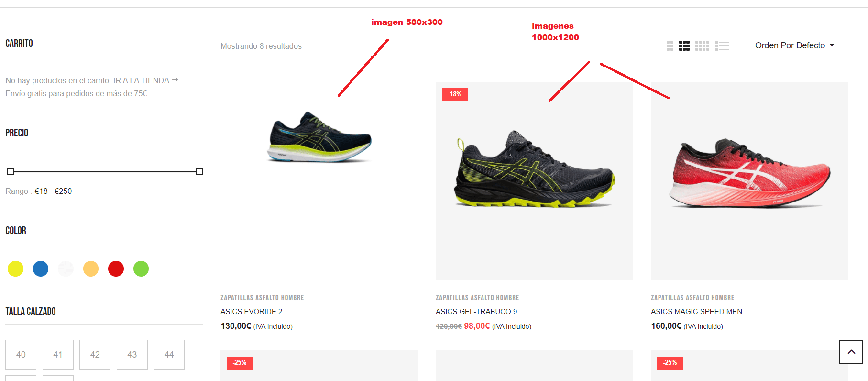Click the ASICS MAGIC SPEED MEN shoe image
This screenshot has height=381, width=868.
[x=749, y=181]
